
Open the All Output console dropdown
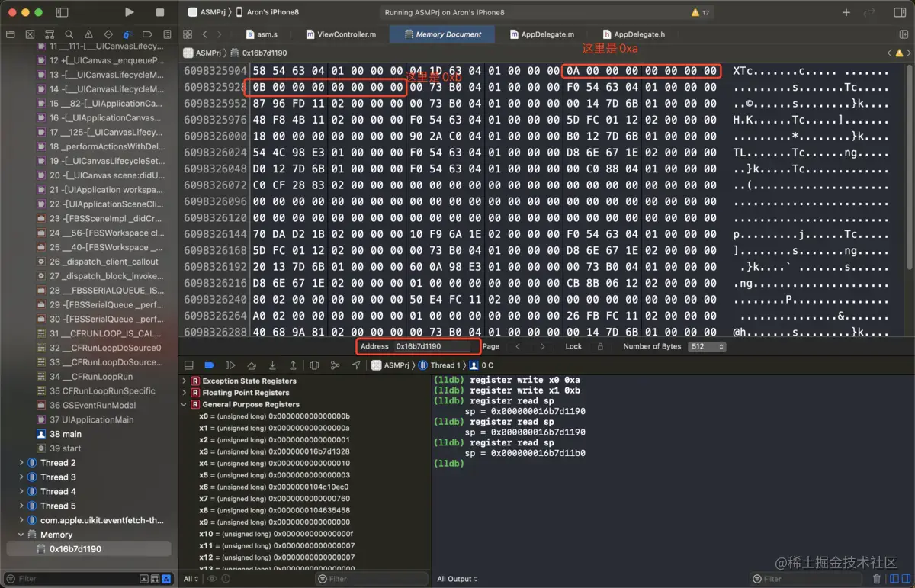pos(457,579)
